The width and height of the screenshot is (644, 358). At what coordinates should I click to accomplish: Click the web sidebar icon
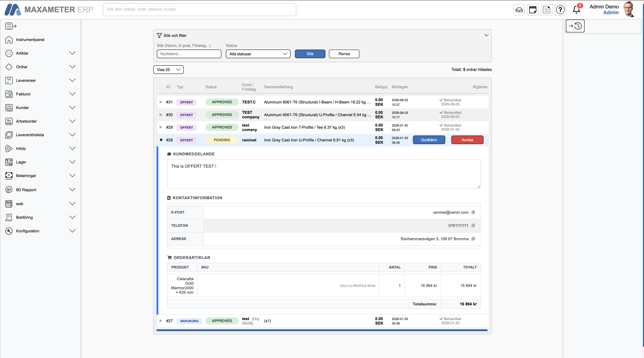pos(9,204)
